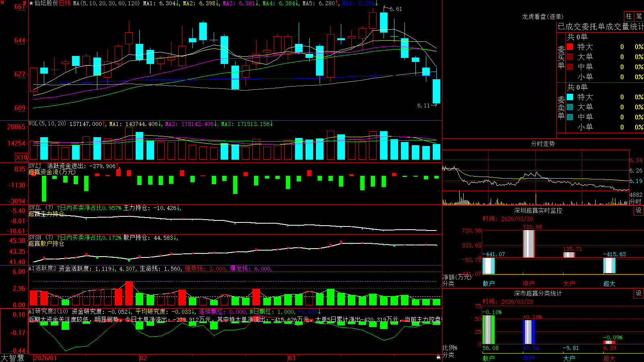Open 设 settings for 深市超赢分类统计
This screenshot has height=362, width=644.
[x=639, y=293]
